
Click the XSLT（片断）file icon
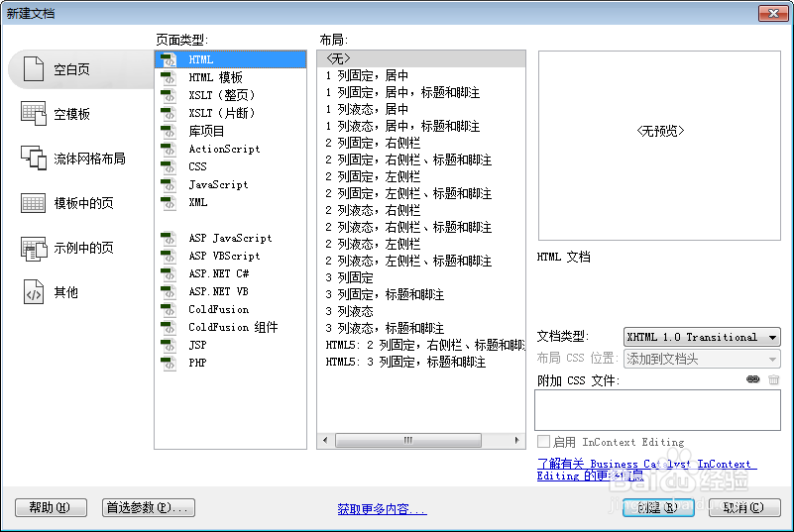tap(169, 113)
